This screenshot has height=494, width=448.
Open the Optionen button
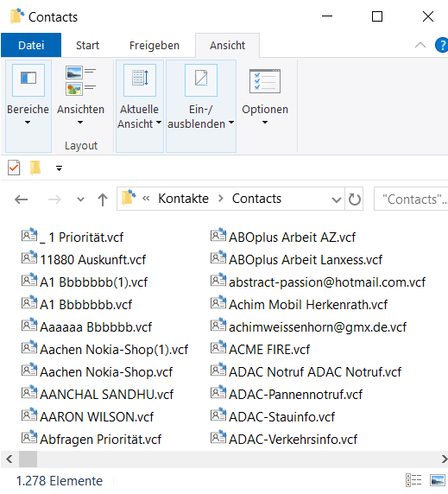[265, 98]
